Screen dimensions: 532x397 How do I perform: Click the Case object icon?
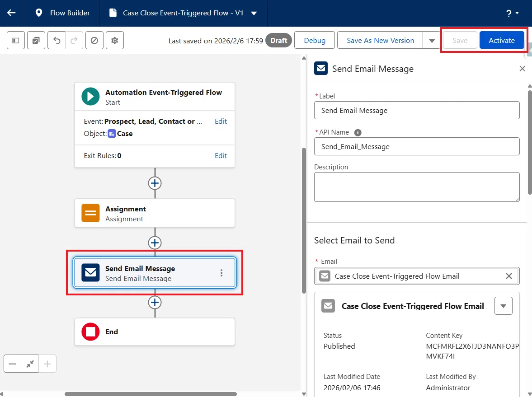click(x=112, y=134)
